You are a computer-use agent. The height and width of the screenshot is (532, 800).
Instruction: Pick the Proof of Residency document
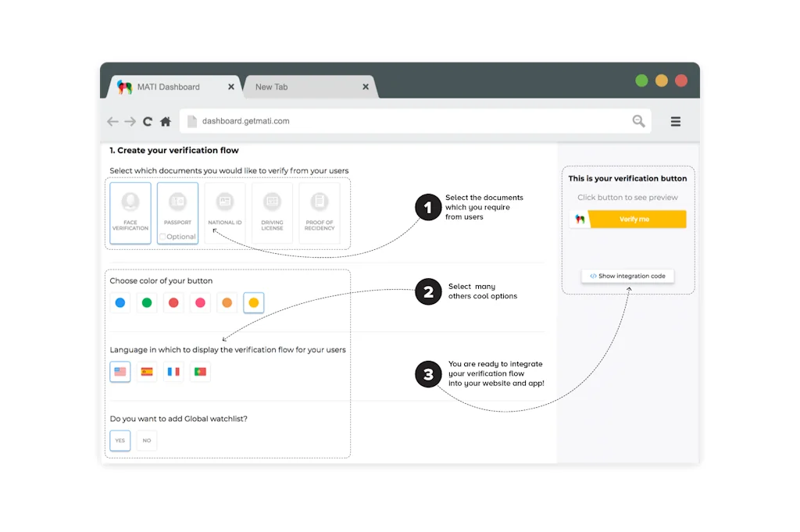coord(320,212)
